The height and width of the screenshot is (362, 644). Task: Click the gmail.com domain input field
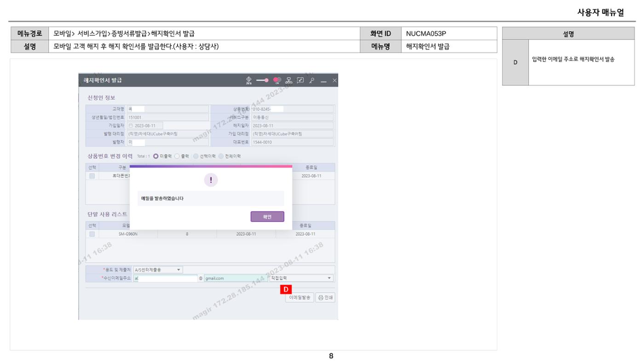236,278
